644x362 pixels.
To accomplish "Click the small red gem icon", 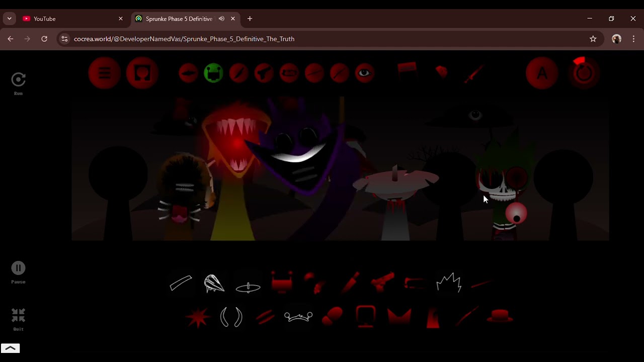I will [442, 71].
